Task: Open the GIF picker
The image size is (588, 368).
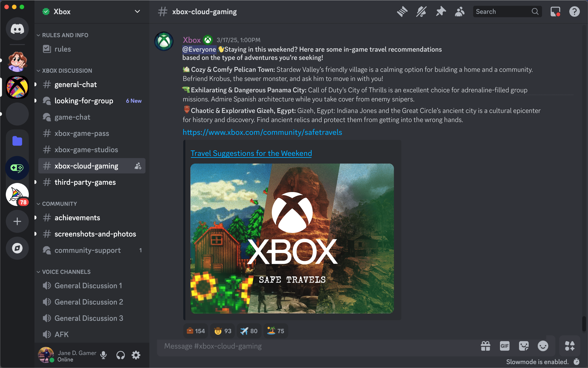Action: pyautogui.click(x=504, y=346)
